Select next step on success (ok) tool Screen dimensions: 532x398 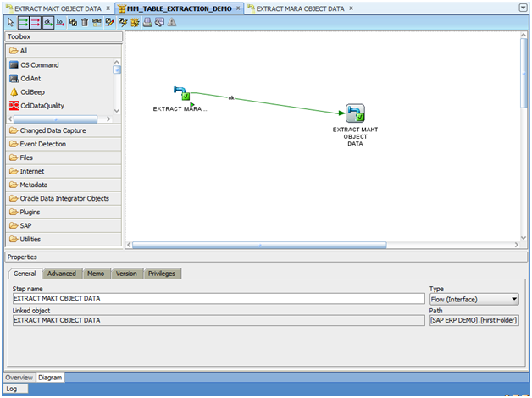[48, 23]
